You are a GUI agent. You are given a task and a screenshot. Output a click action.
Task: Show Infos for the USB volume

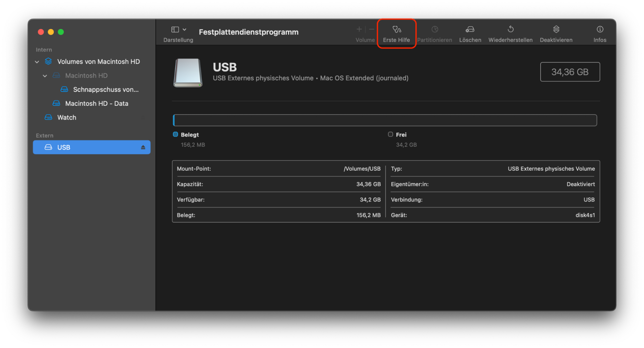click(600, 33)
